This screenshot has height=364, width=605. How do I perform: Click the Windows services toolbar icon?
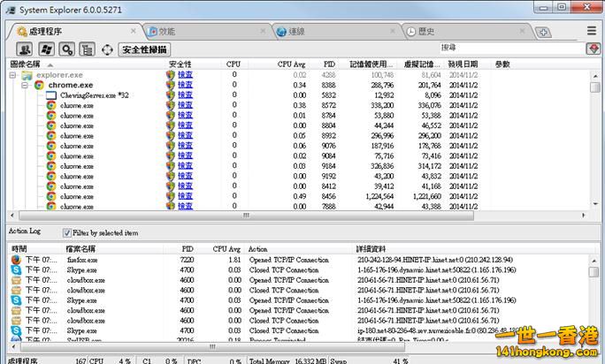46,49
